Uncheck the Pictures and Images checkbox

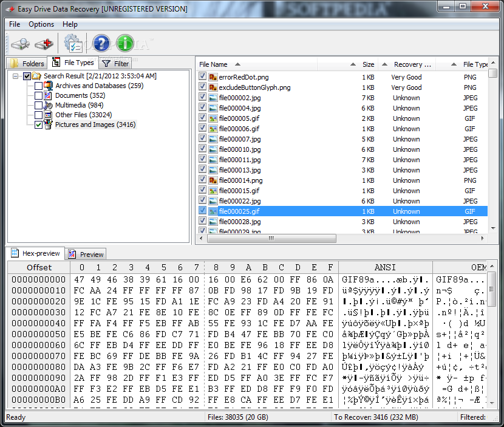[38, 125]
